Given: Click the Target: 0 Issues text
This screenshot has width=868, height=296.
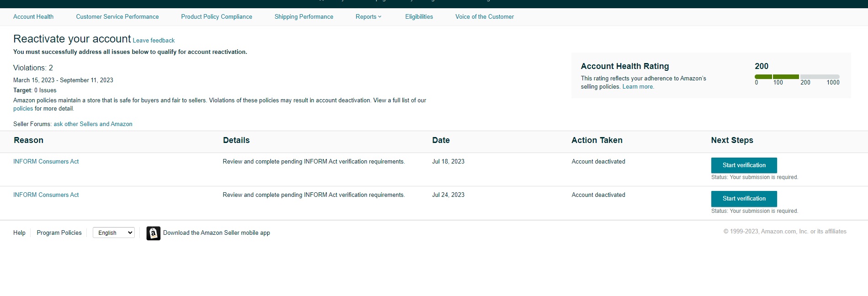Looking at the screenshot, I should pos(35,90).
